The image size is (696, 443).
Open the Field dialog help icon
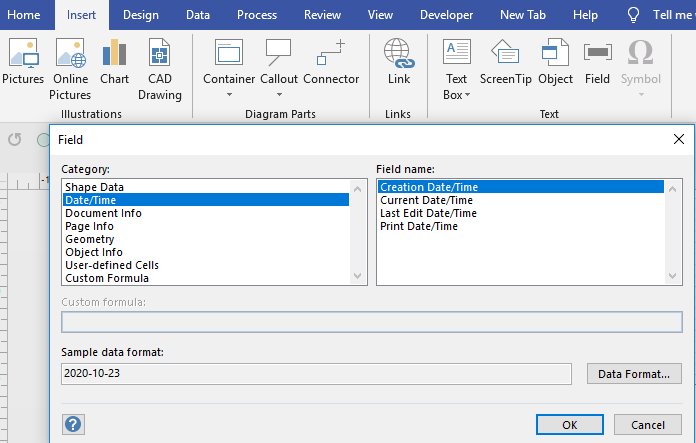pyautogui.click(x=73, y=424)
